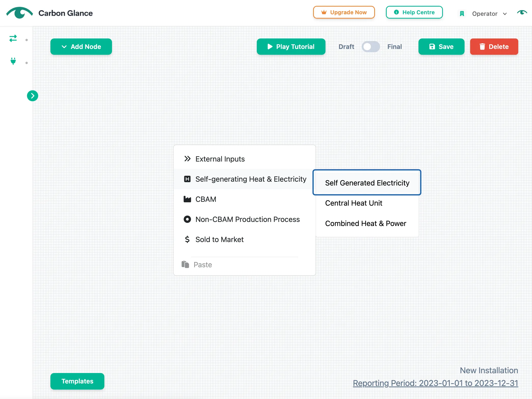Click the Carbon Glance eye logo
This screenshot has width=532, height=399.
[x=20, y=13]
